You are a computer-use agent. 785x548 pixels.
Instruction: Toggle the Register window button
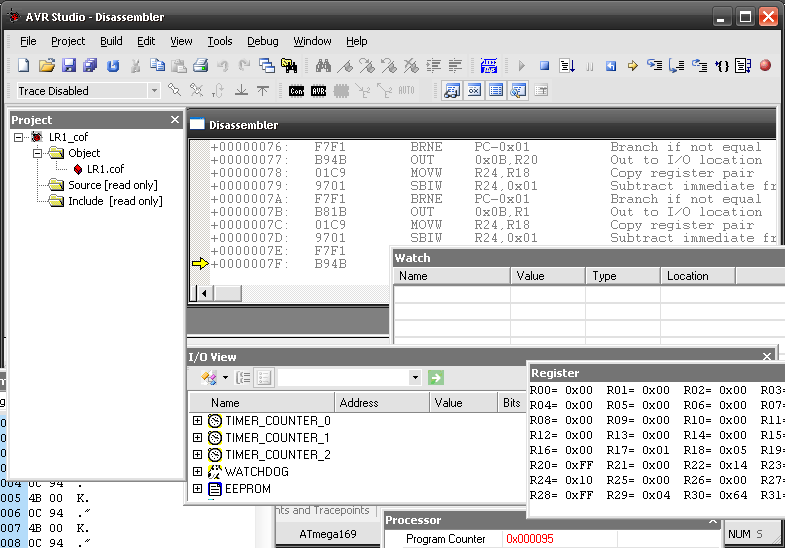pos(474,91)
